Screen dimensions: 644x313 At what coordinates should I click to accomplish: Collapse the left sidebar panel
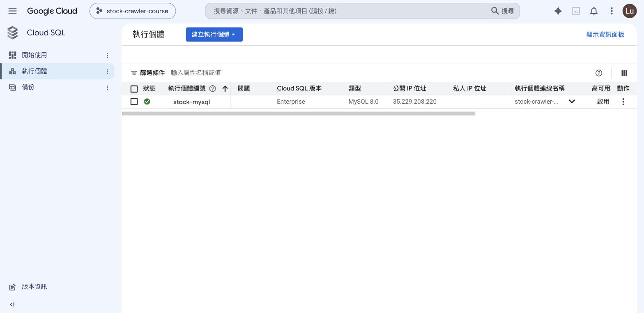[x=12, y=304]
